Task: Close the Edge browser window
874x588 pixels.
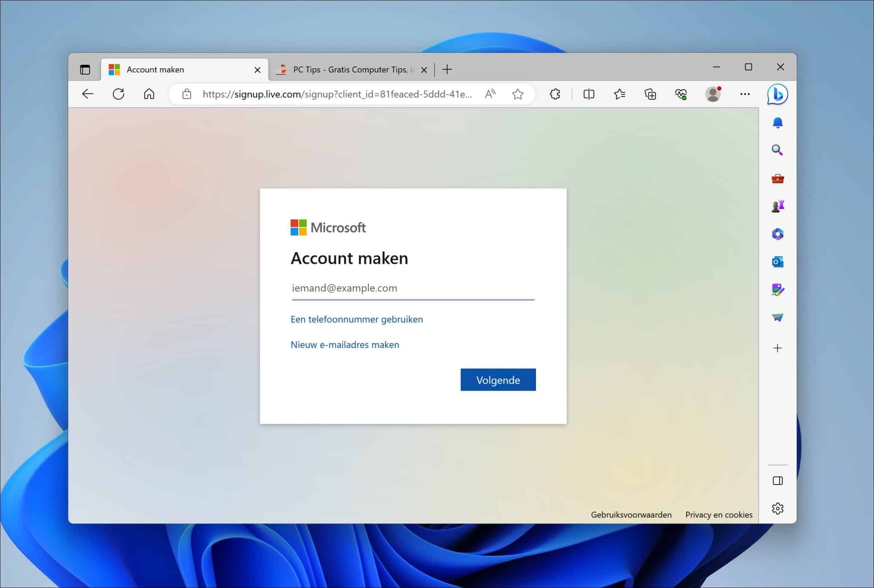Action: pyautogui.click(x=780, y=67)
